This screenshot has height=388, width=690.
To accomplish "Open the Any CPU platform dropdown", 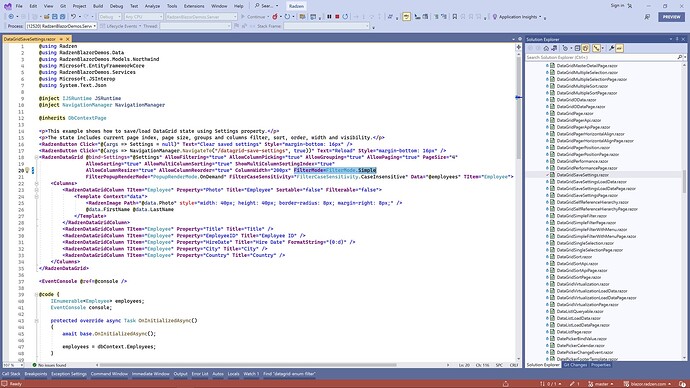I will [x=143, y=17].
